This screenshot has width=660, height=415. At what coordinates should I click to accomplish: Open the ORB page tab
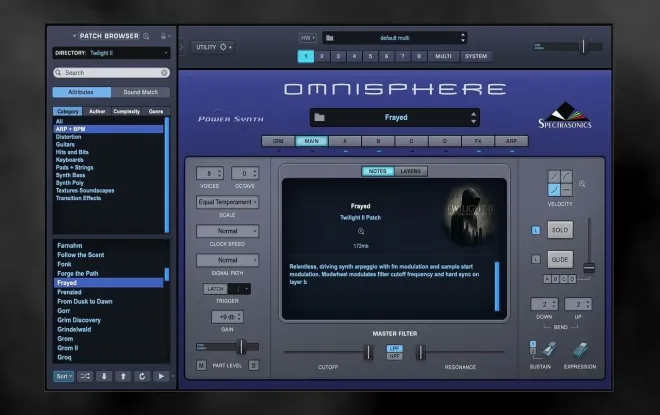pyautogui.click(x=278, y=141)
